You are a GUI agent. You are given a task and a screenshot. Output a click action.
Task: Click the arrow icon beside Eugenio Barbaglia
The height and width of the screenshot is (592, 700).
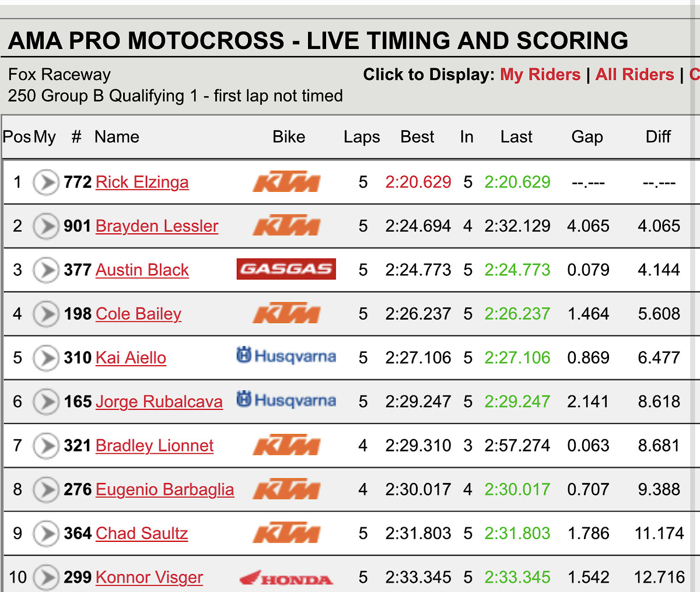45,489
